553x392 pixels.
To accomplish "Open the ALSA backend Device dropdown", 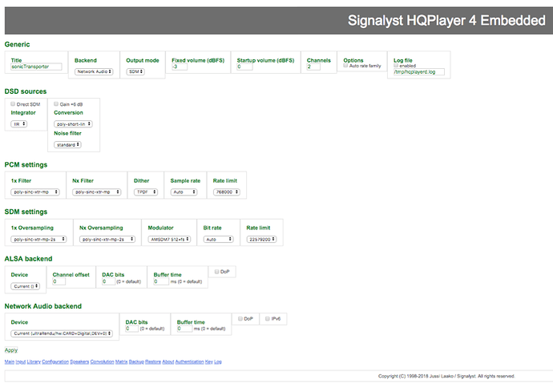I will click(x=26, y=286).
